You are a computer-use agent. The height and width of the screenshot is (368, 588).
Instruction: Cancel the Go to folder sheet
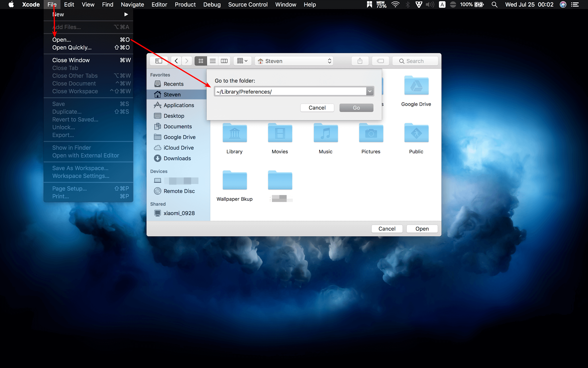coord(317,108)
